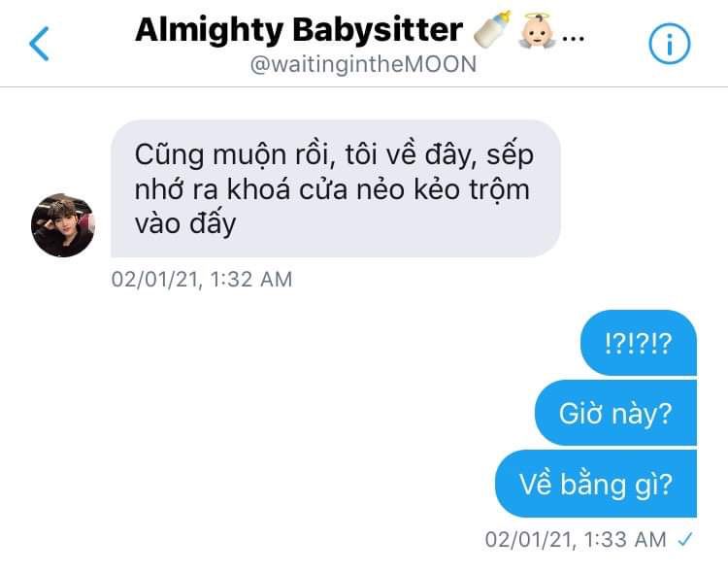Image resolution: width=728 pixels, height=573 pixels.
Task: Tap the delivered checkmark beside 1:33 AM
Action: pos(685,540)
